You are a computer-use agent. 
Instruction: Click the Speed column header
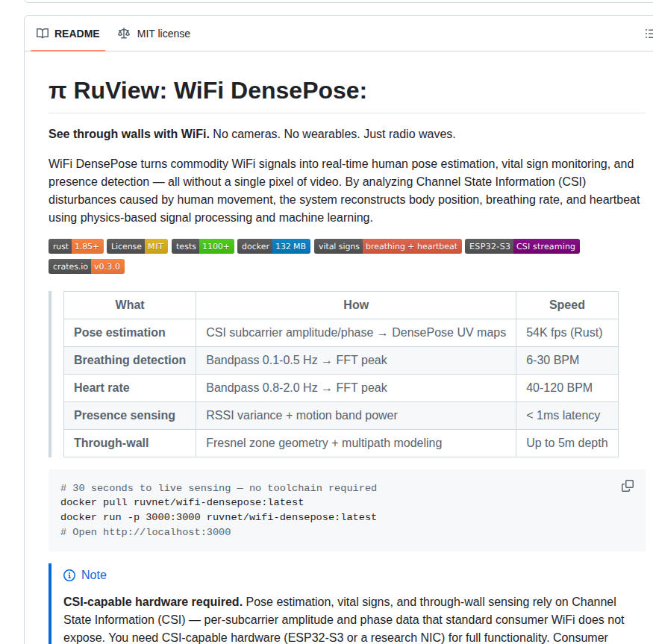(566, 304)
